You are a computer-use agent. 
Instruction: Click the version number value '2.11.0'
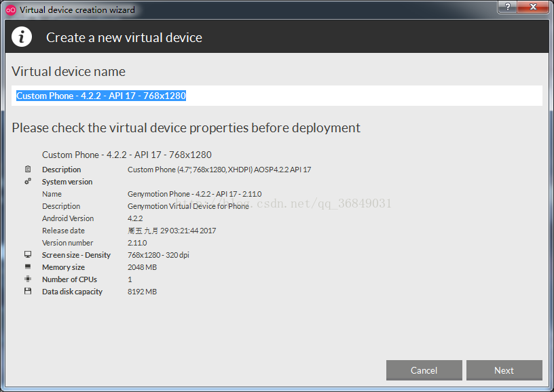137,243
